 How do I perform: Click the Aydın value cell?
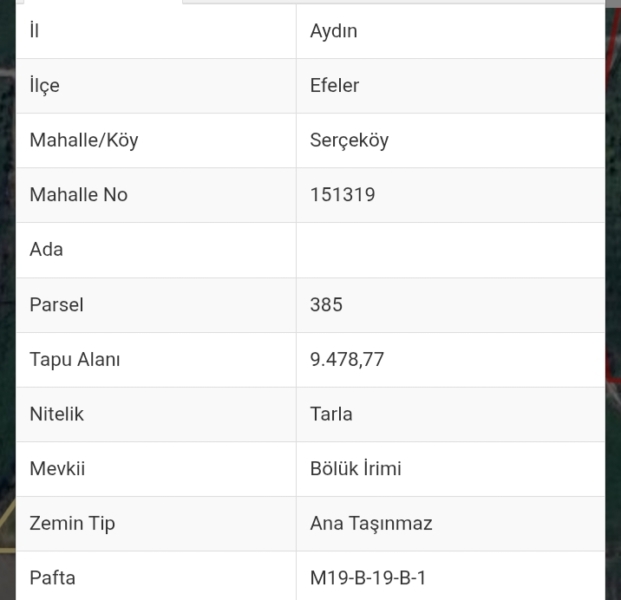click(334, 31)
